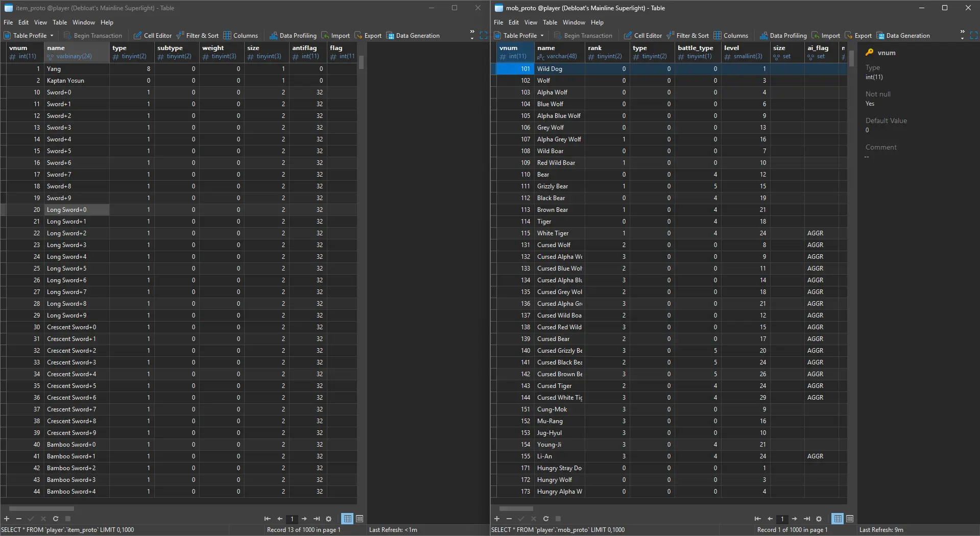Delete selected record in mob_proto window
The image size is (980, 536).
click(509, 519)
